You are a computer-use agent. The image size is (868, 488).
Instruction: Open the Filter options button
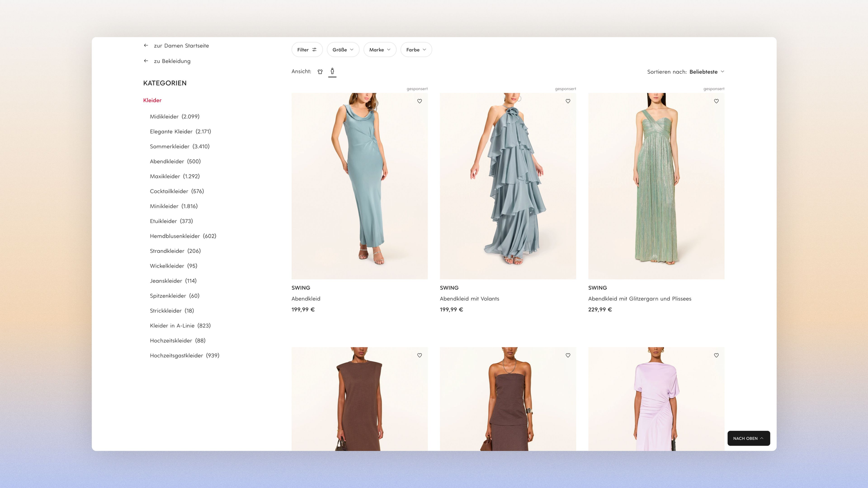(307, 50)
